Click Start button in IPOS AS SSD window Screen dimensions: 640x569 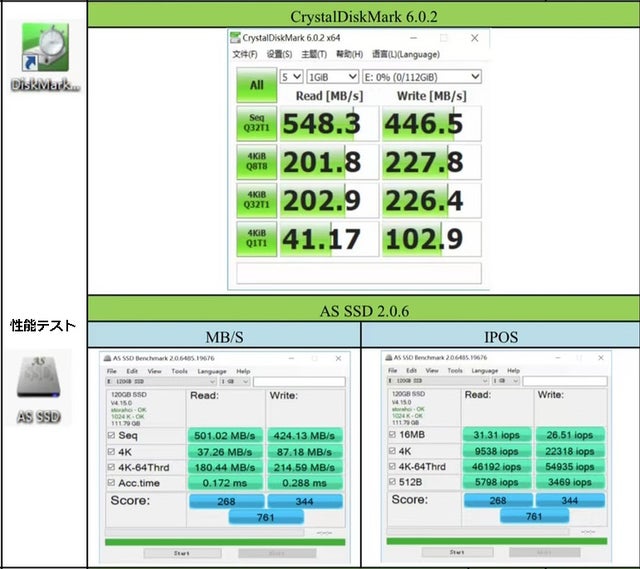pyautogui.click(x=457, y=552)
